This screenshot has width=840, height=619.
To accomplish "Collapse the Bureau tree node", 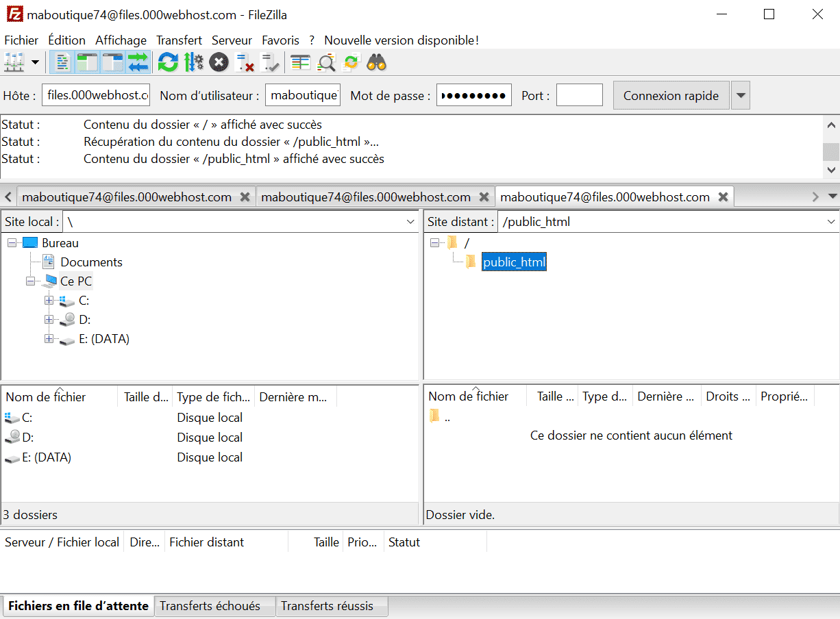I will pos(12,243).
